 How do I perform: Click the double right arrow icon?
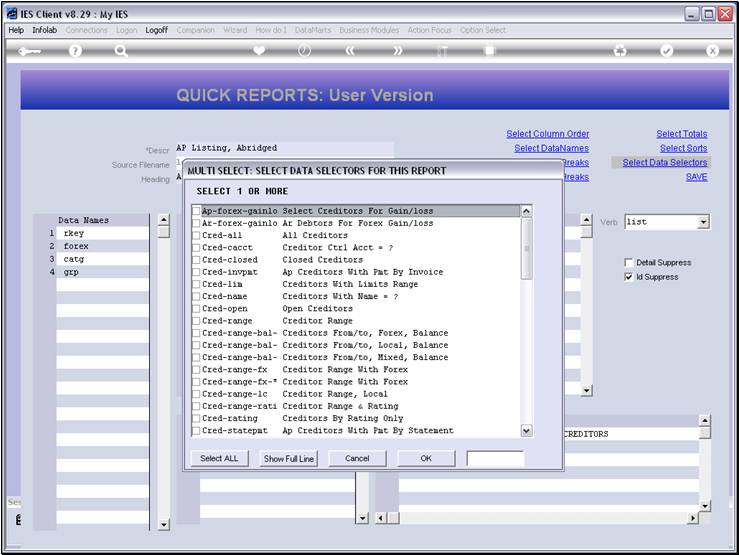tap(398, 50)
